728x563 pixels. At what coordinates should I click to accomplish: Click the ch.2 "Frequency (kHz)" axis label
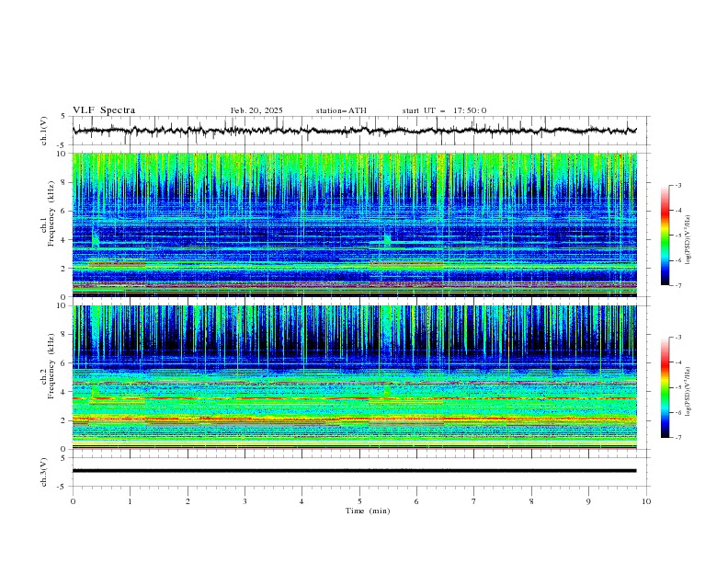(x=51, y=366)
